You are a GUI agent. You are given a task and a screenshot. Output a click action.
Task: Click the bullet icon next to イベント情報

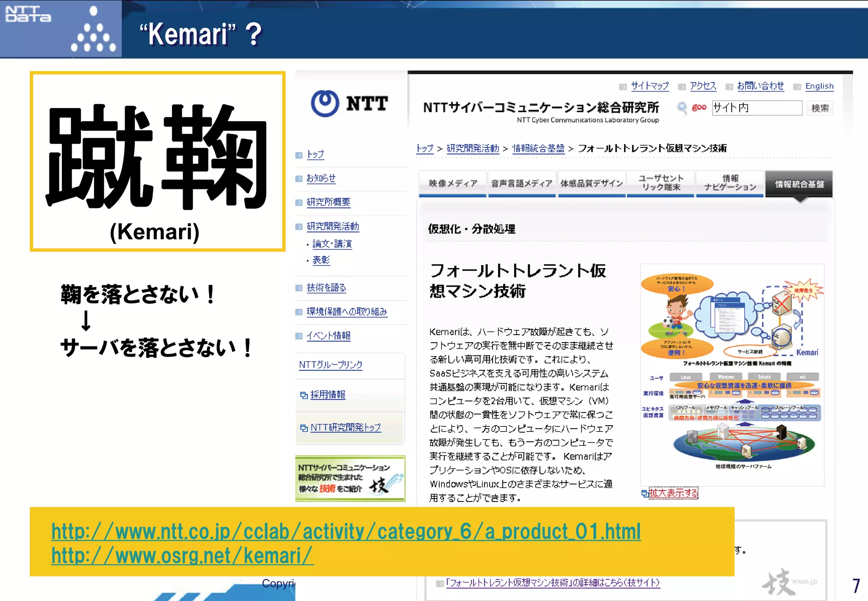tap(299, 336)
